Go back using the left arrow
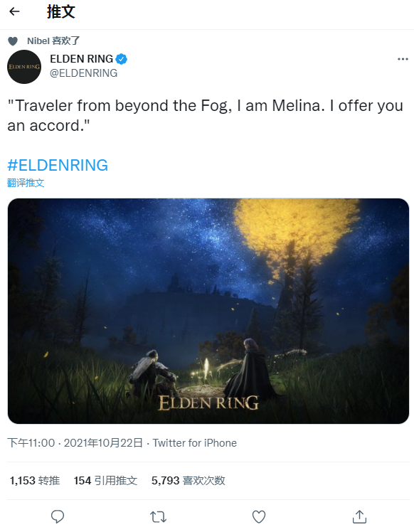 (x=15, y=11)
